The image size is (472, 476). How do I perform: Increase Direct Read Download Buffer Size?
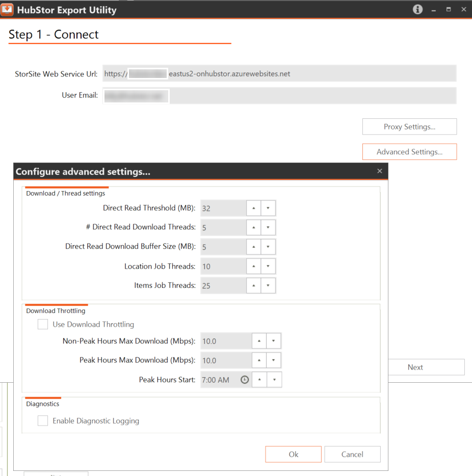[253, 247]
